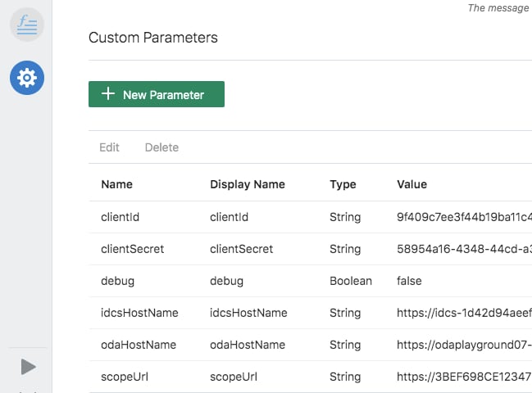Sort by the Name column header

point(116,184)
